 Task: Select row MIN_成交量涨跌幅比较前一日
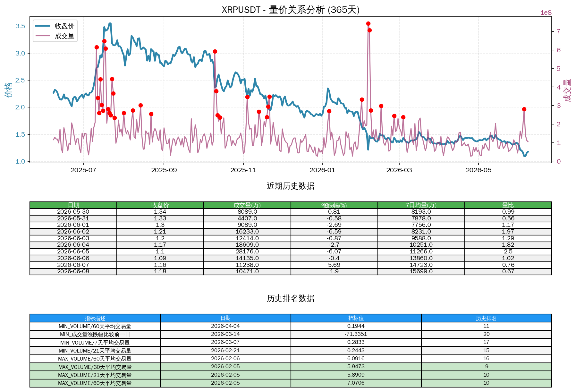(291, 334)
